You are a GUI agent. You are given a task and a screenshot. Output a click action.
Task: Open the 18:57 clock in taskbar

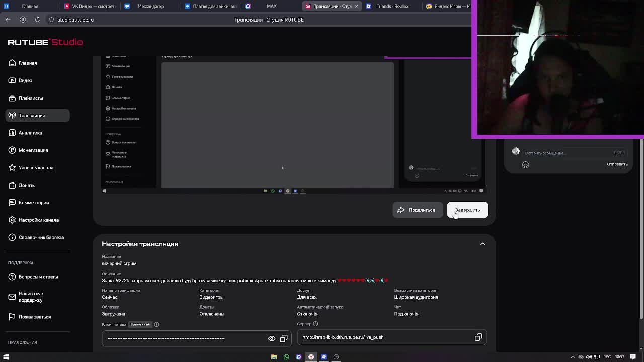(x=620, y=357)
